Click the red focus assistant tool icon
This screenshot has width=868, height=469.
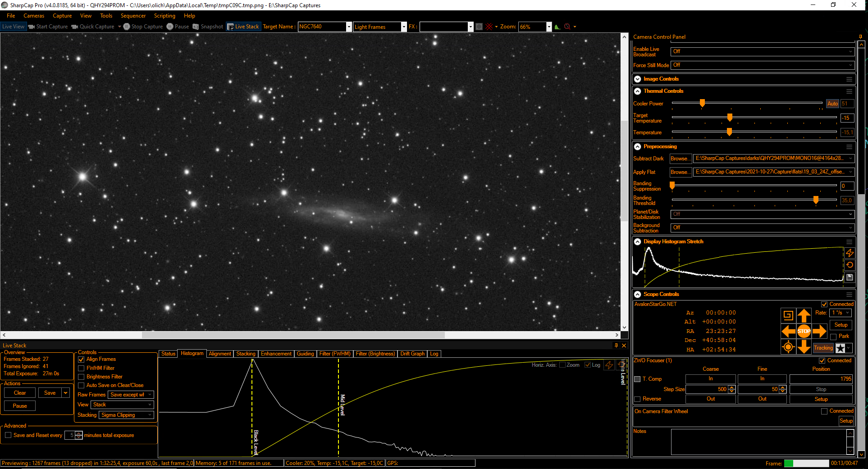(x=567, y=27)
